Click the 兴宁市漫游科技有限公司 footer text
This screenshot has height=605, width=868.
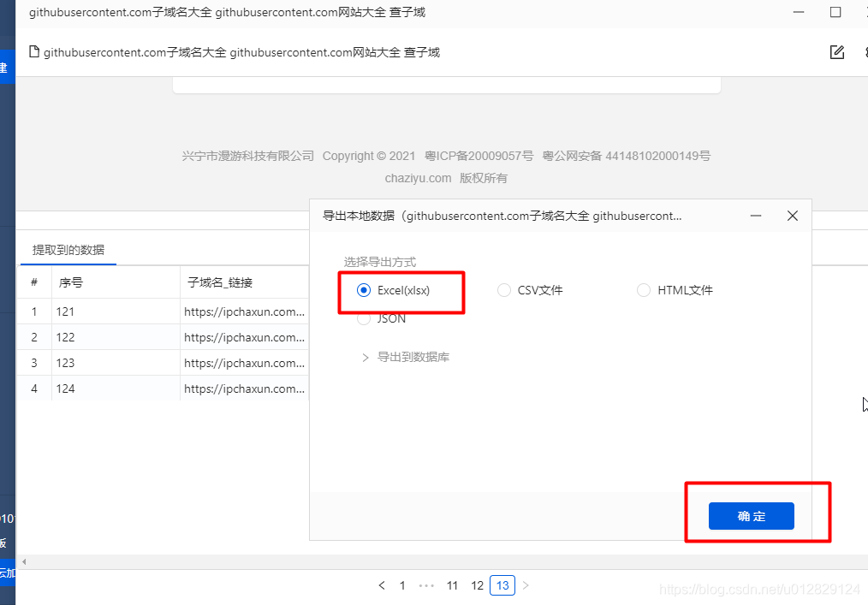coord(248,156)
